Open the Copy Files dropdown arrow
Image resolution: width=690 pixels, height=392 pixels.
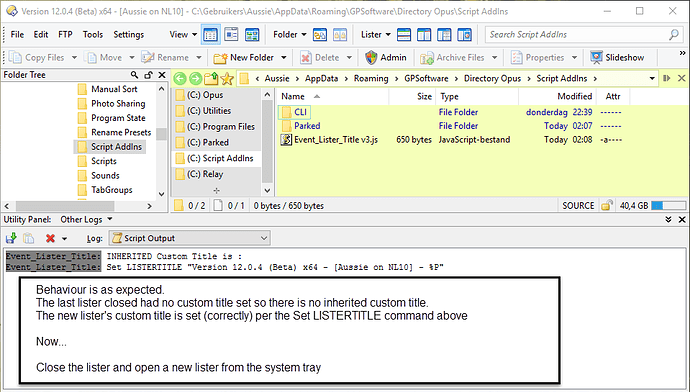click(74, 58)
